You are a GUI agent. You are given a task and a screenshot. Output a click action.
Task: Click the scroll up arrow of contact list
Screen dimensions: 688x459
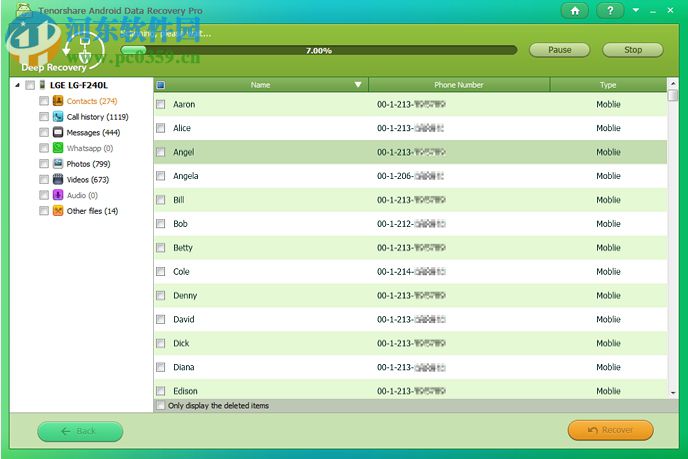(x=673, y=83)
